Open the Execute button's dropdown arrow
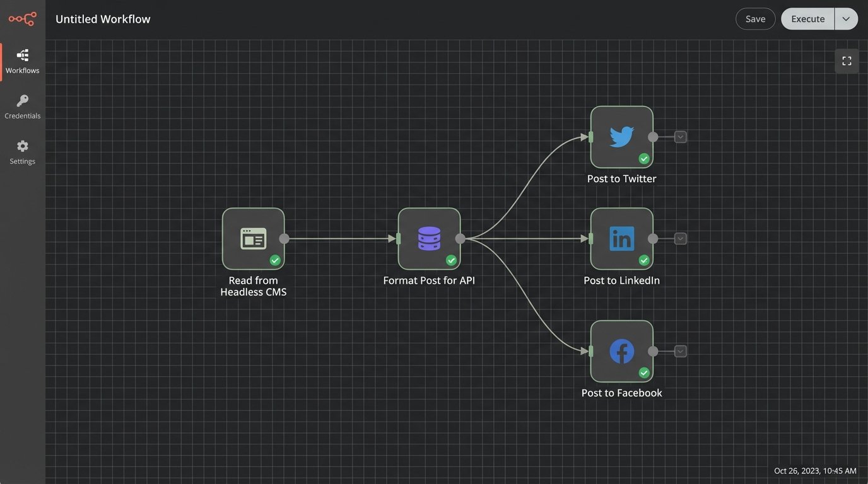Image resolution: width=868 pixels, height=484 pixels. click(846, 18)
